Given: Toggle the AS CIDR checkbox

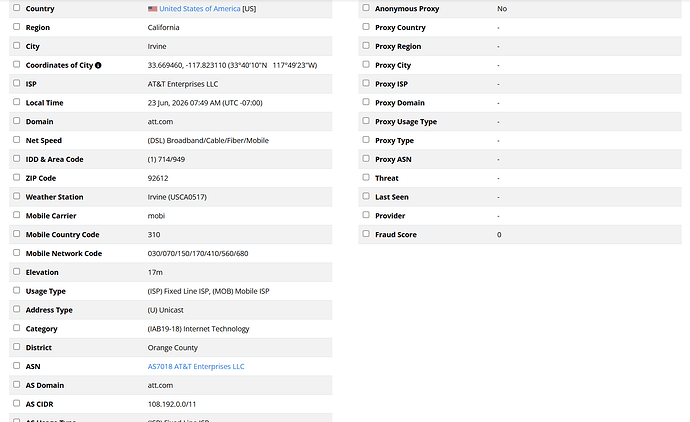Looking at the screenshot, I should [x=17, y=404].
